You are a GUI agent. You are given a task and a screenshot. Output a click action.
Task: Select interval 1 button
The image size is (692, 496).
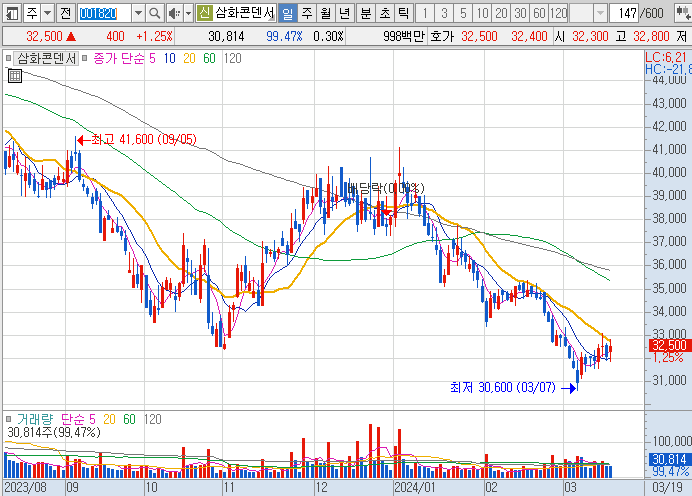pyautogui.click(x=425, y=13)
